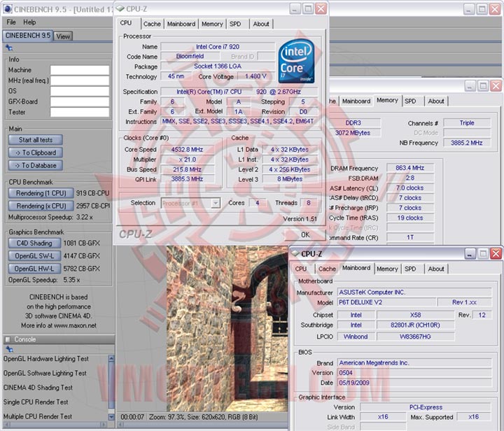The width and height of the screenshot is (504, 431).
Task: Select the Memory tab in front CPU-Z window
Action: coord(212,24)
